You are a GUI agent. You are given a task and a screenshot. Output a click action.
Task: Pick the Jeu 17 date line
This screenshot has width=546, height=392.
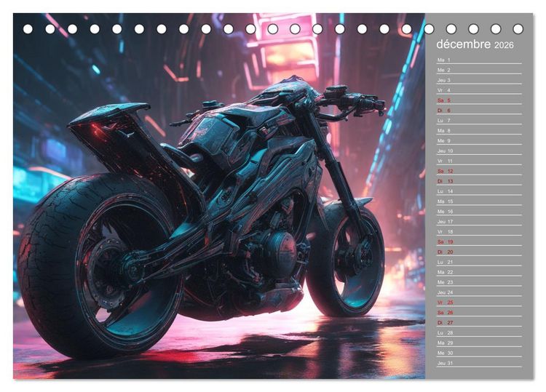pos(479,221)
